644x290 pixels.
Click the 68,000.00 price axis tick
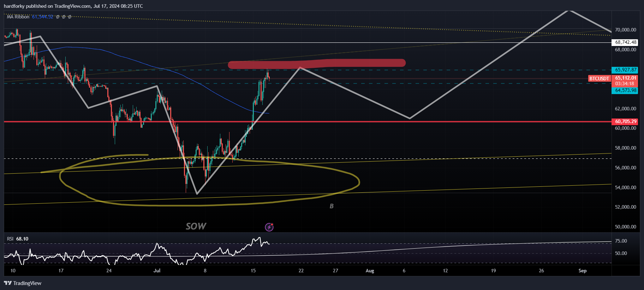click(625, 50)
